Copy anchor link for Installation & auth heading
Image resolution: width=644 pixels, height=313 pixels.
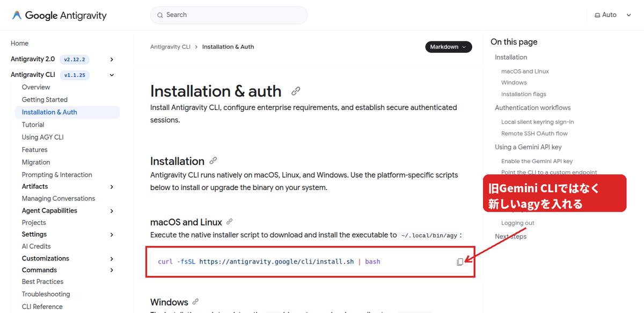(x=296, y=91)
